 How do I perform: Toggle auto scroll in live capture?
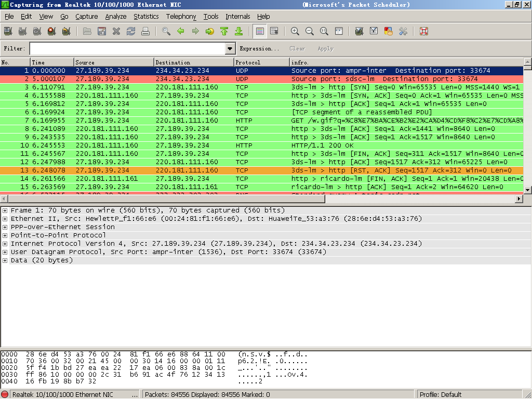[274, 31]
